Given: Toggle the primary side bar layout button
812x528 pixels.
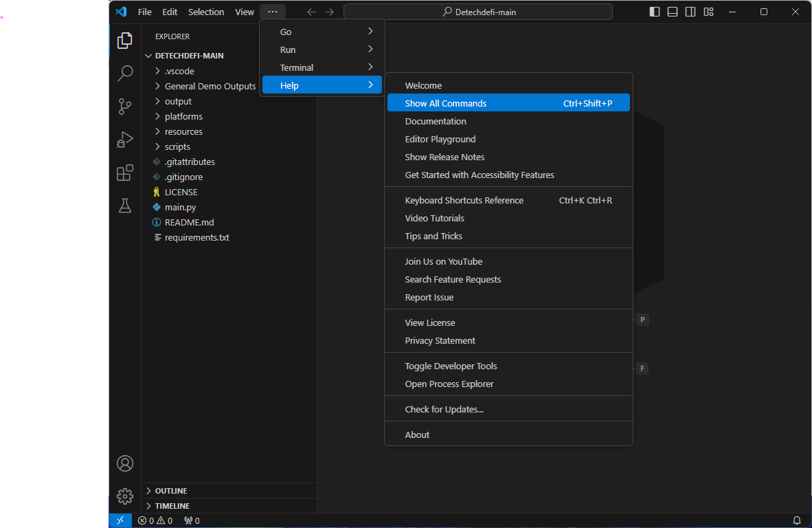Looking at the screenshot, I should point(655,12).
